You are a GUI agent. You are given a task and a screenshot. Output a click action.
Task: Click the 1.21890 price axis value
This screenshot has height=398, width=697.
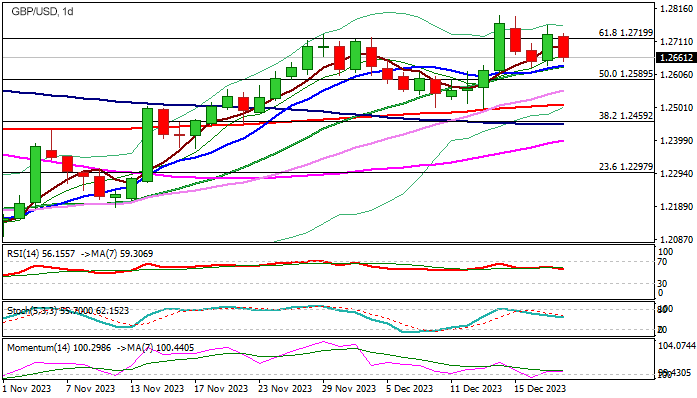pos(677,206)
